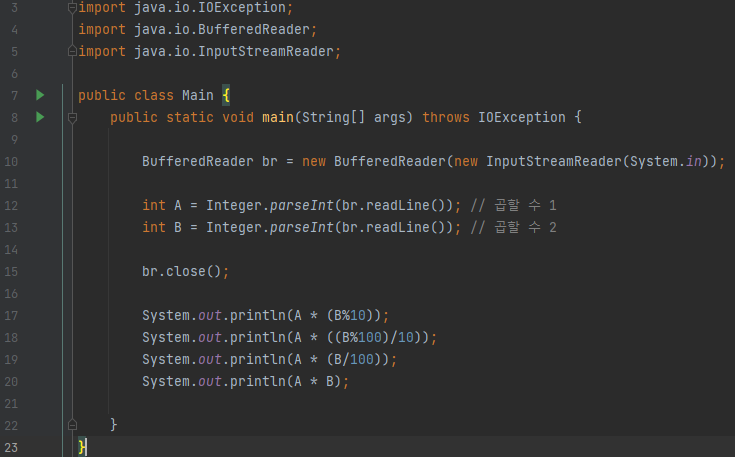Place cursor on 'int A' declaration

[162, 205]
